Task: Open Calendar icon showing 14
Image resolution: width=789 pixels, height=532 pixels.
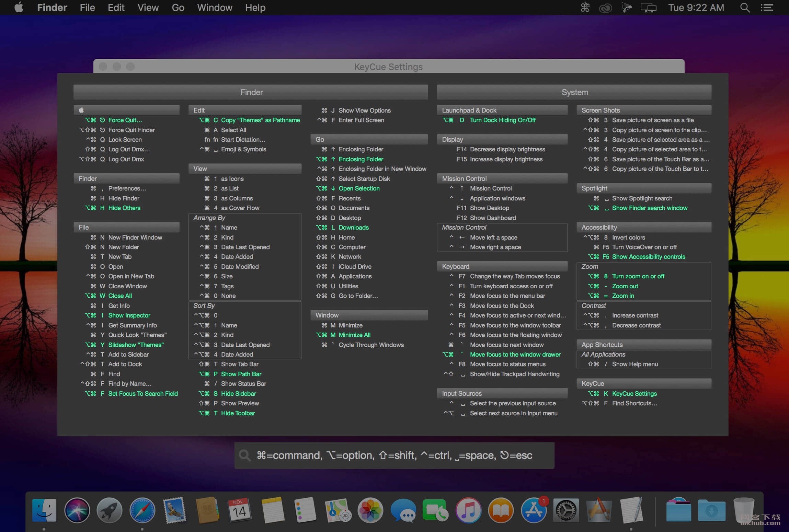Action: tap(239, 510)
